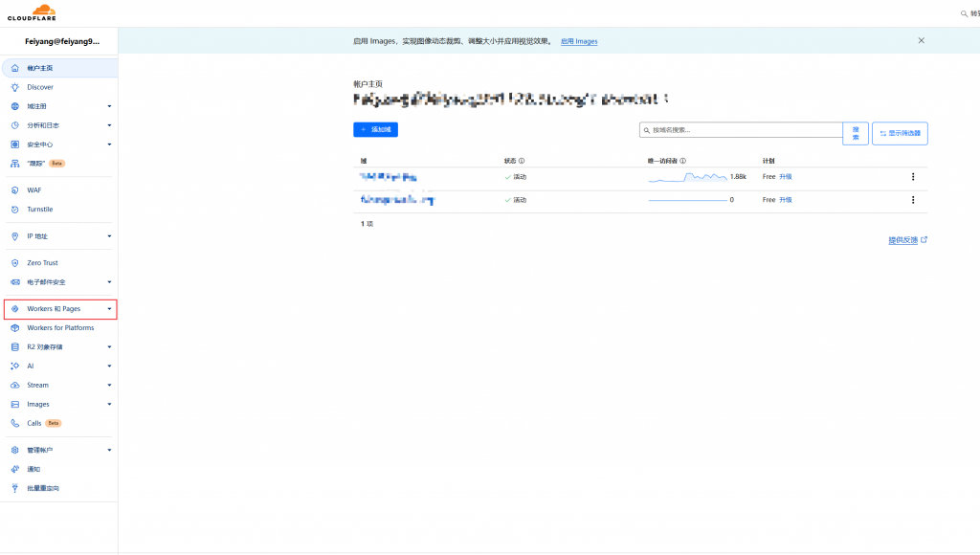Open Workers for Platforms in the sidebar
This screenshot has height=555, width=980.
[60, 328]
